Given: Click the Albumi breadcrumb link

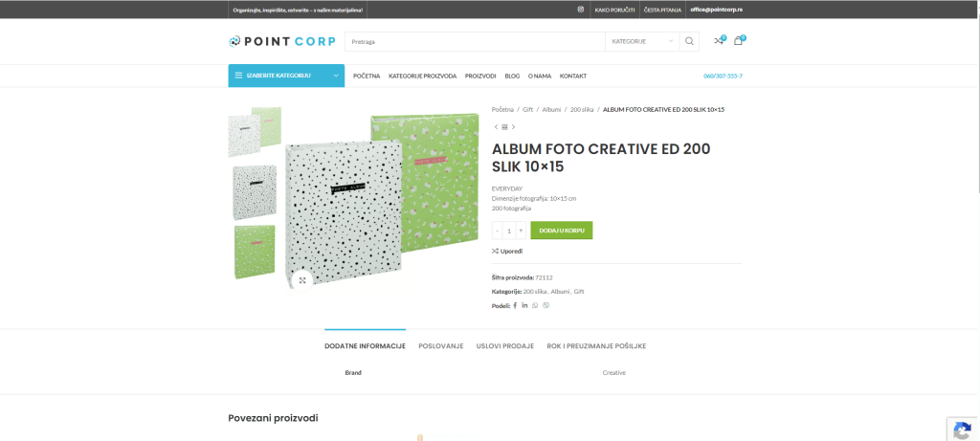Looking at the screenshot, I should [551, 109].
